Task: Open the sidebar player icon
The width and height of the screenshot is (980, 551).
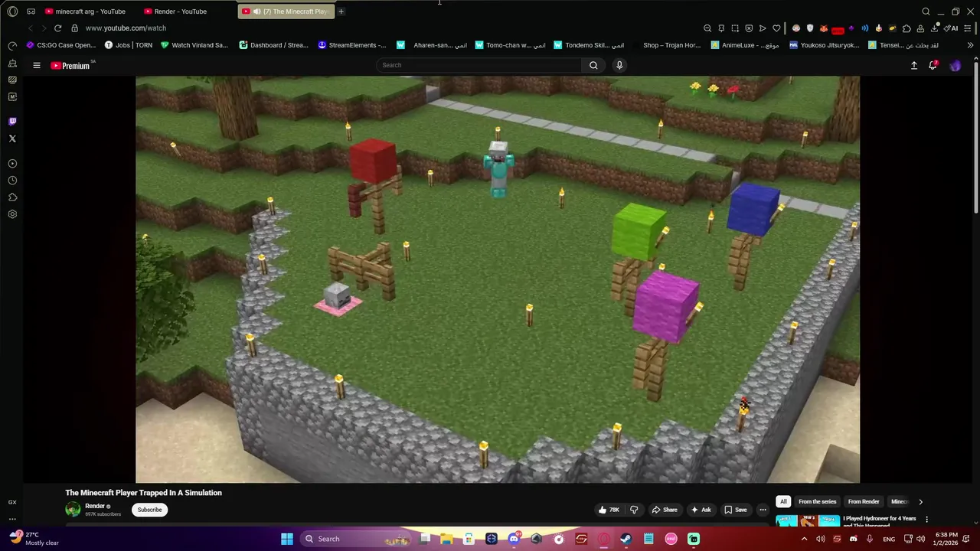Action: pos(12,163)
